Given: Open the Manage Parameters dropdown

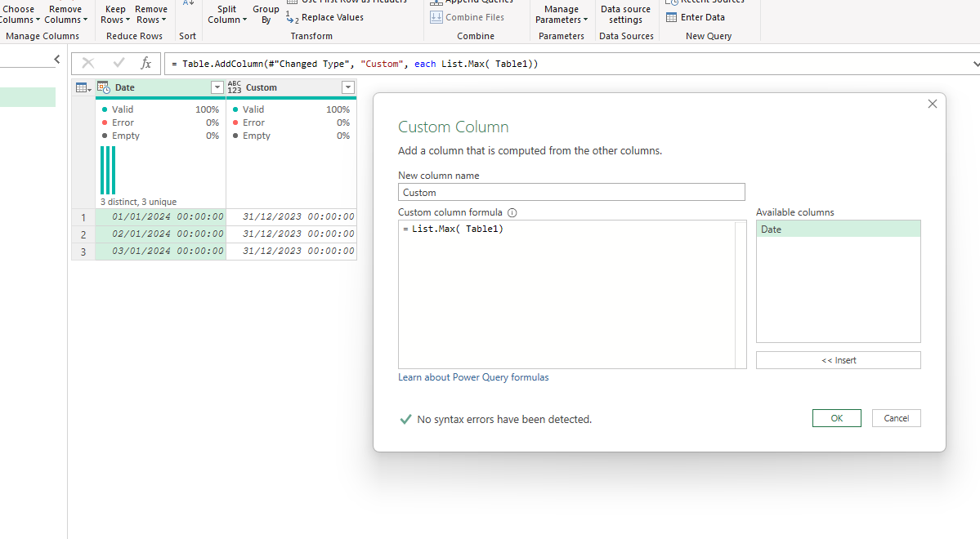Looking at the screenshot, I should 562,15.
